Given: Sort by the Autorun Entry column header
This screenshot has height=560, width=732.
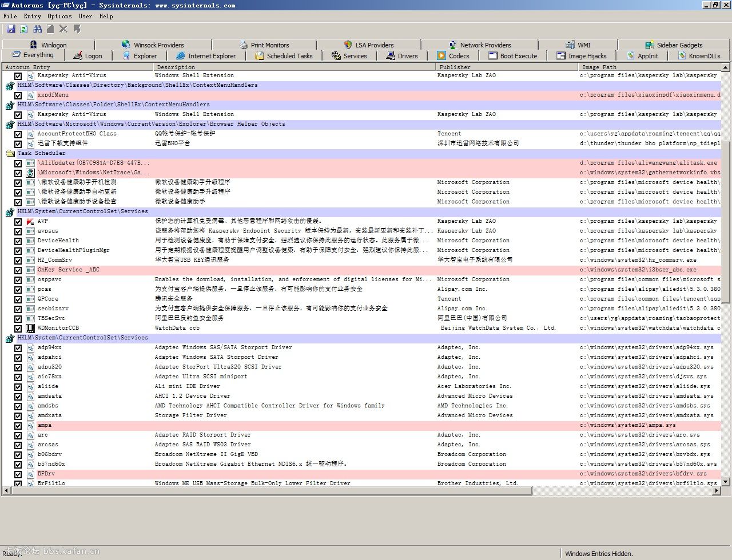Looking at the screenshot, I should (77, 67).
